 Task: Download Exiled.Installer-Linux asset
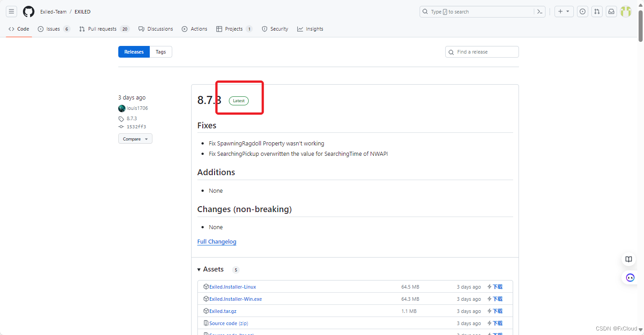pyautogui.click(x=233, y=287)
